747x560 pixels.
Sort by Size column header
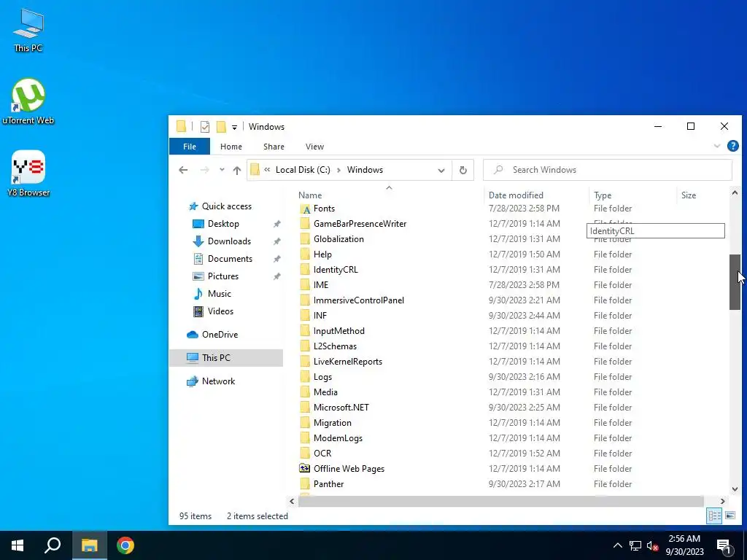pos(689,195)
